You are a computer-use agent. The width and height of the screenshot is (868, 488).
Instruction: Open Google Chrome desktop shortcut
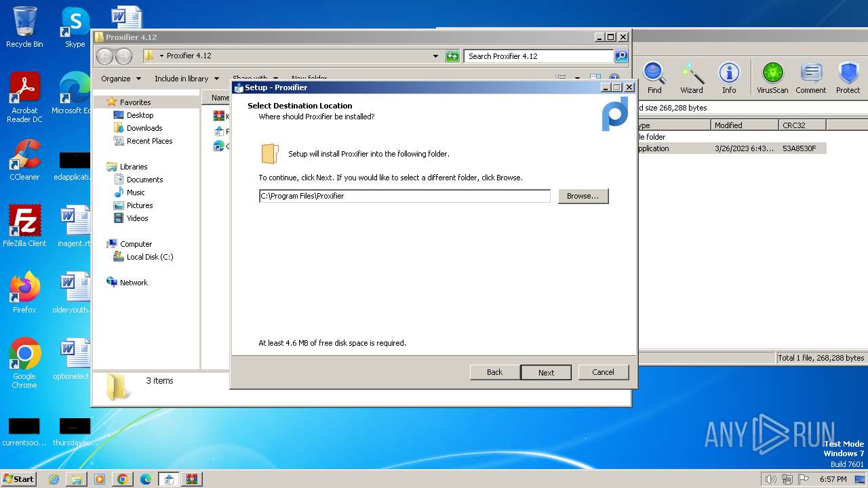[x=24, y=363]
